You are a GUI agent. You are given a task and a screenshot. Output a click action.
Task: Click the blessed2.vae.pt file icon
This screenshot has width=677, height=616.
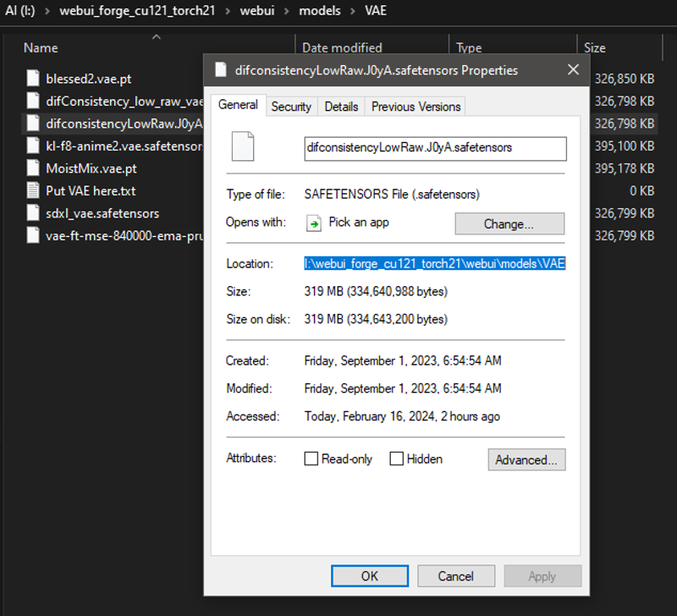[x=33, y=79]
